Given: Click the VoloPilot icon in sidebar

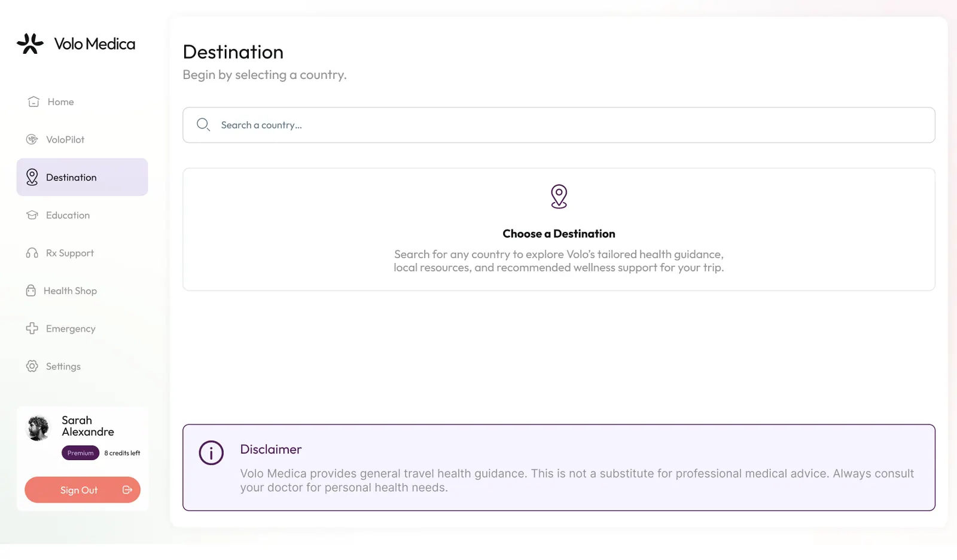Looking at the screenshot, I should point(32,139).
